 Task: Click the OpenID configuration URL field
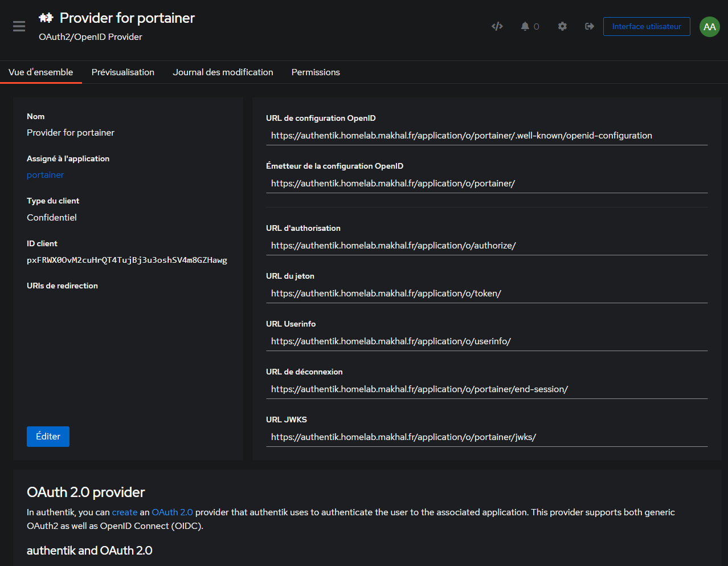click(x=487, y=136)
